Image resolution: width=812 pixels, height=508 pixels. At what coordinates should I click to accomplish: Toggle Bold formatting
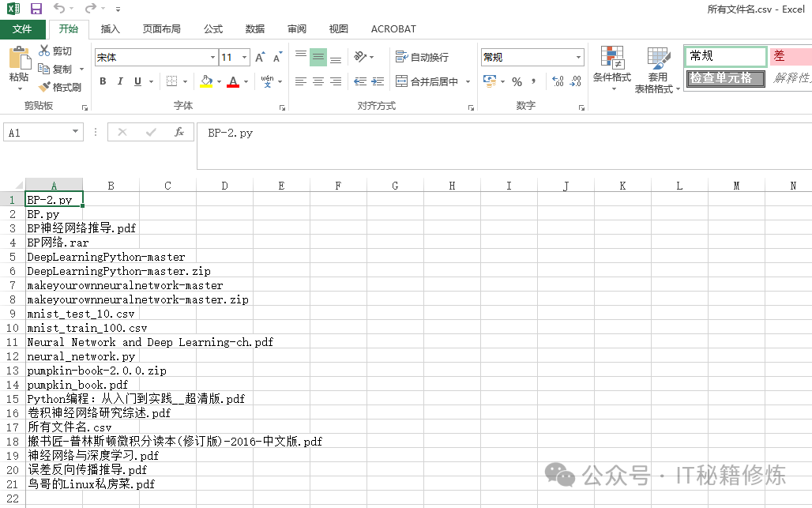click(103, 81)
